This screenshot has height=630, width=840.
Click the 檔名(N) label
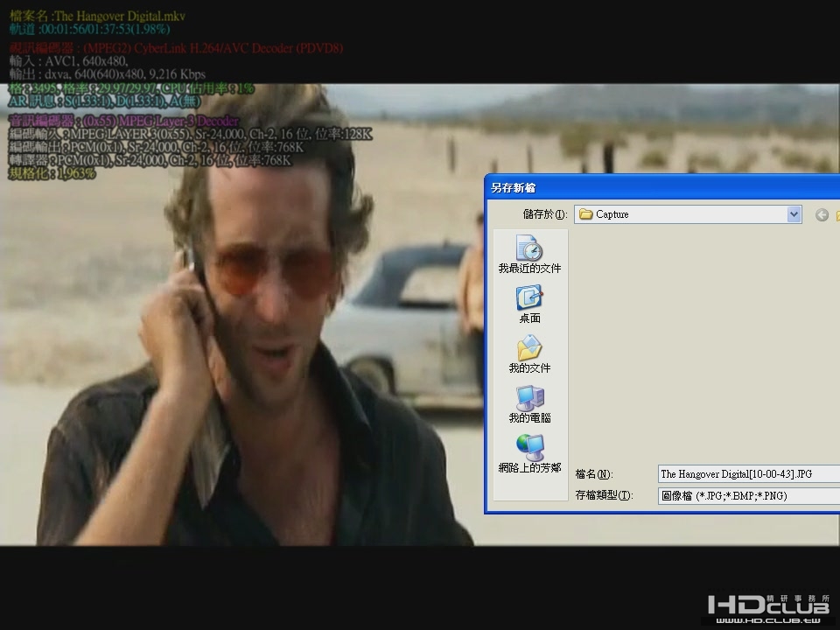[593, 474]
